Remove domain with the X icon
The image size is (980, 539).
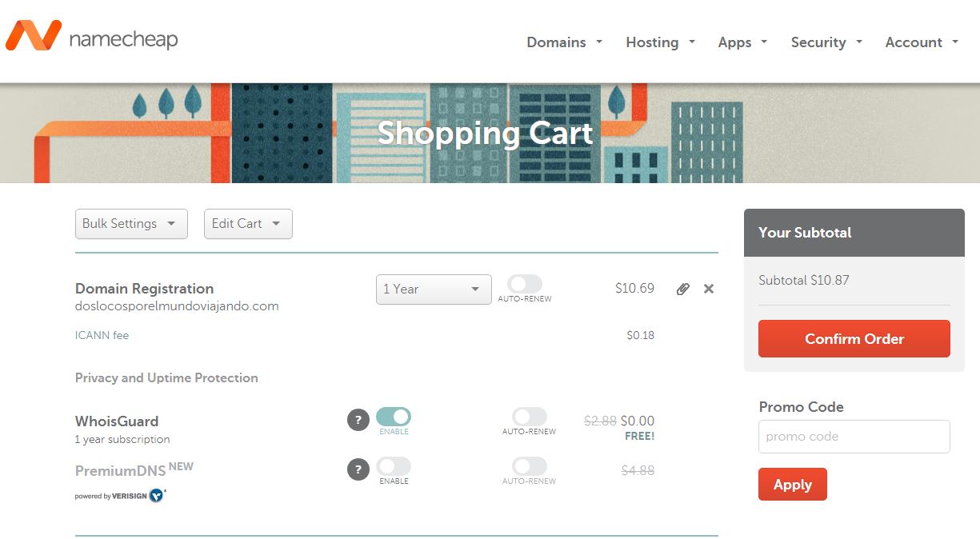coord(709,289)
